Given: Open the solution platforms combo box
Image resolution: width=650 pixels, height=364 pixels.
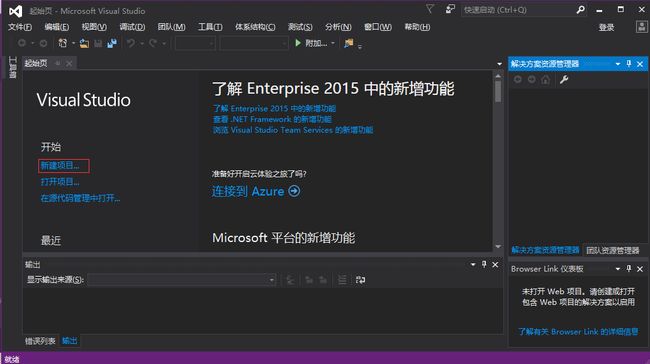Looking at the screenshot, I should (x=254, y=43).
